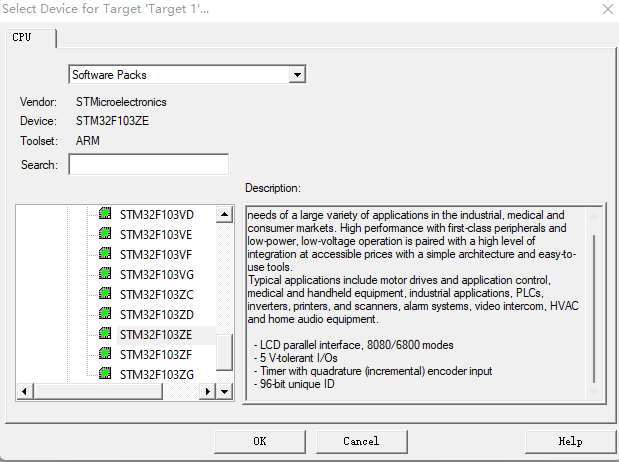619x462 pixels.
Task: Click the '96-bit unique ID' description line
Action: coord(294,384)
